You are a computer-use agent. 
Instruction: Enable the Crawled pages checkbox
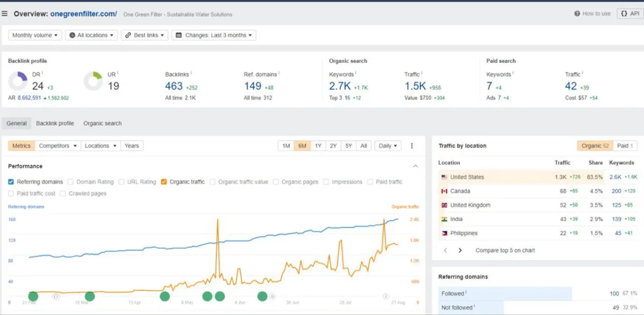63,193
